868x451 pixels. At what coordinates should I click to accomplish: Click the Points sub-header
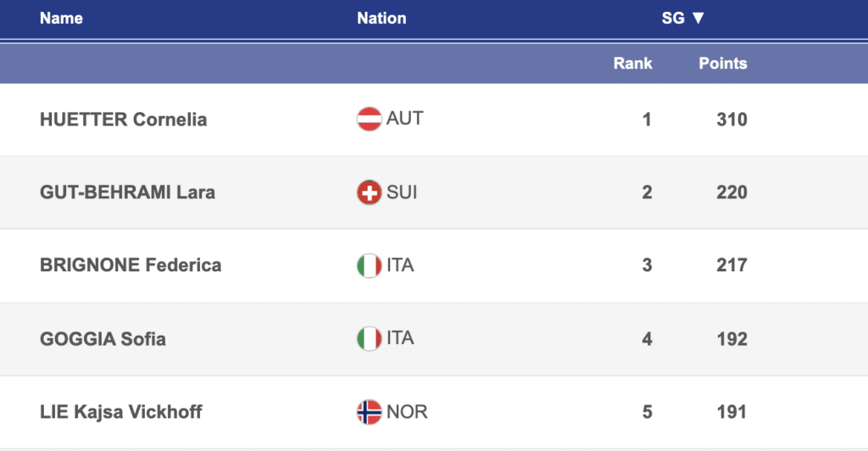723,64
